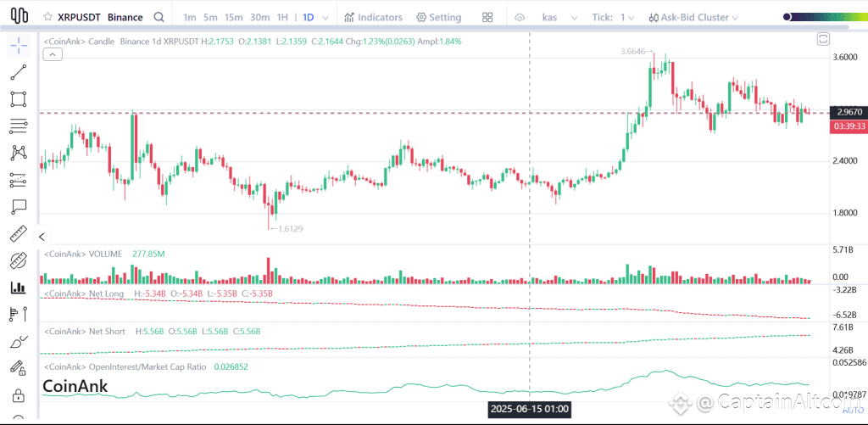Select the crosshair cursor tool

pyautogui.click(x=19, y=46)
